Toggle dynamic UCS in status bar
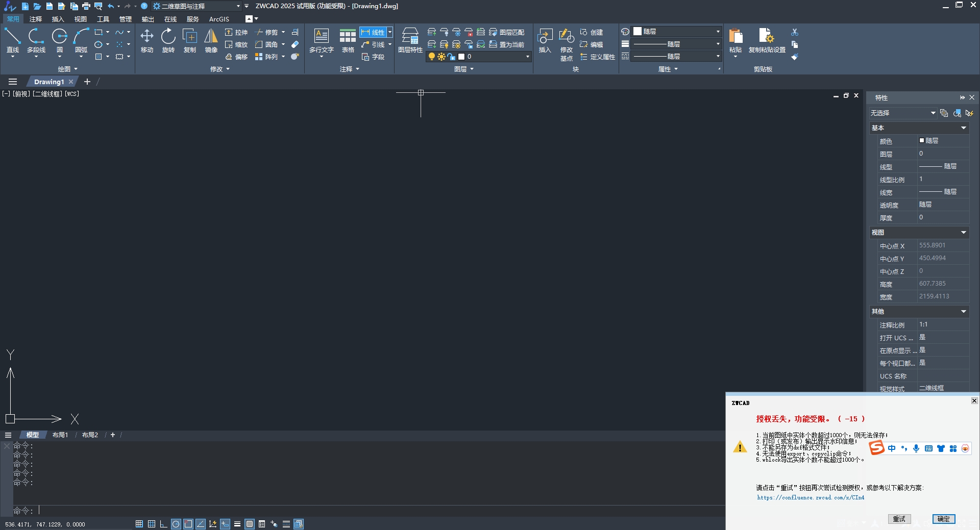 click(x=213, y=524)
